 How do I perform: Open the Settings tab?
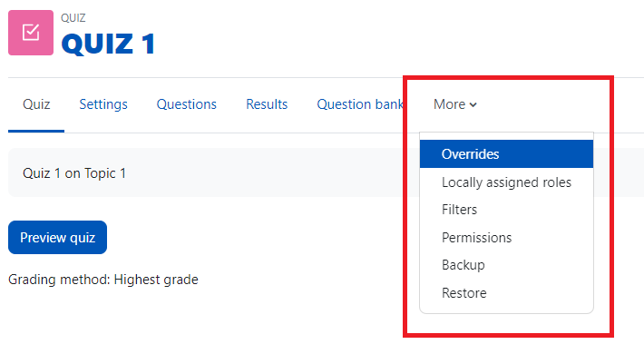(103, 104)
